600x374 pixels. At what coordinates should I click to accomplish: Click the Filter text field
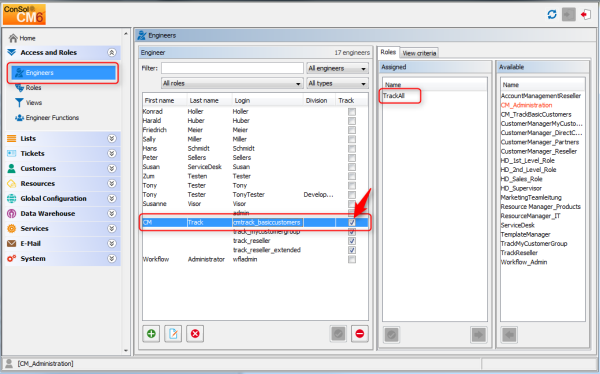coord(232,69)
